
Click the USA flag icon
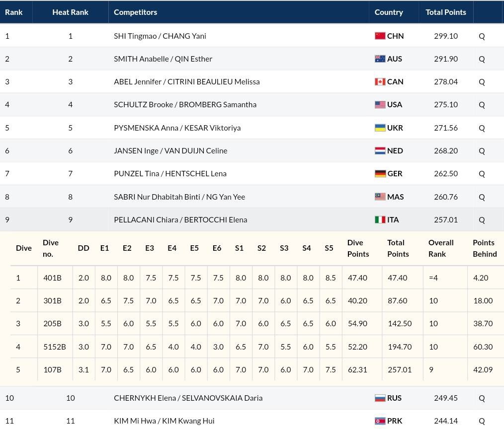pos(380,104)
